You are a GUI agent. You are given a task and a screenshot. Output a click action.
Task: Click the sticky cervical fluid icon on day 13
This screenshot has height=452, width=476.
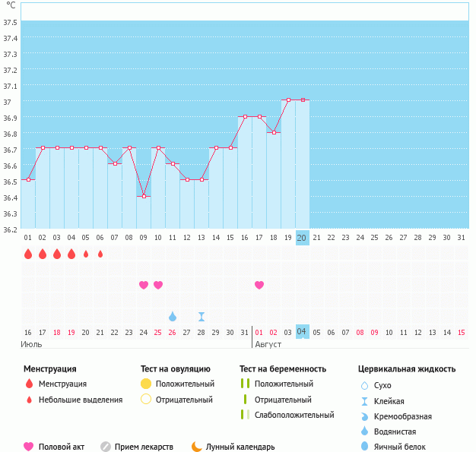click(202, 316)
